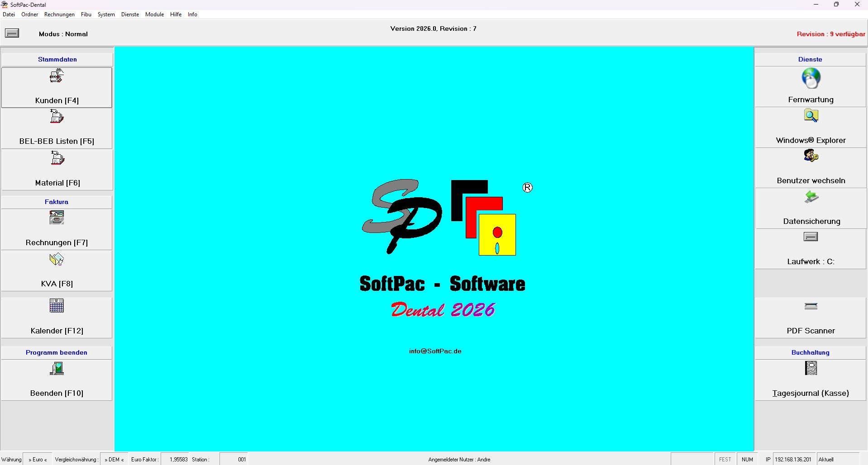Open the Dienste menu
This screenshot has height=465, width=868.
pyautogui.click(x=130, y=14)
